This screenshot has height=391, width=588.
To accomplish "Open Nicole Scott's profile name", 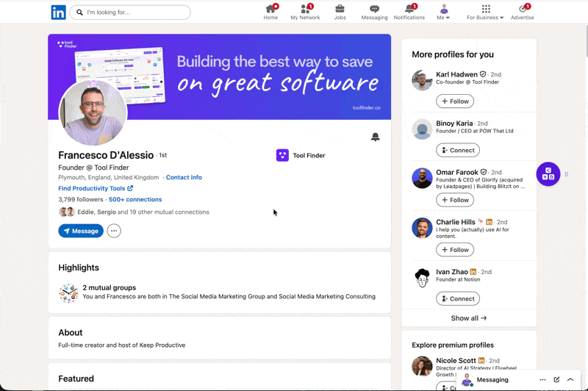I will click(x=456, y=361).
